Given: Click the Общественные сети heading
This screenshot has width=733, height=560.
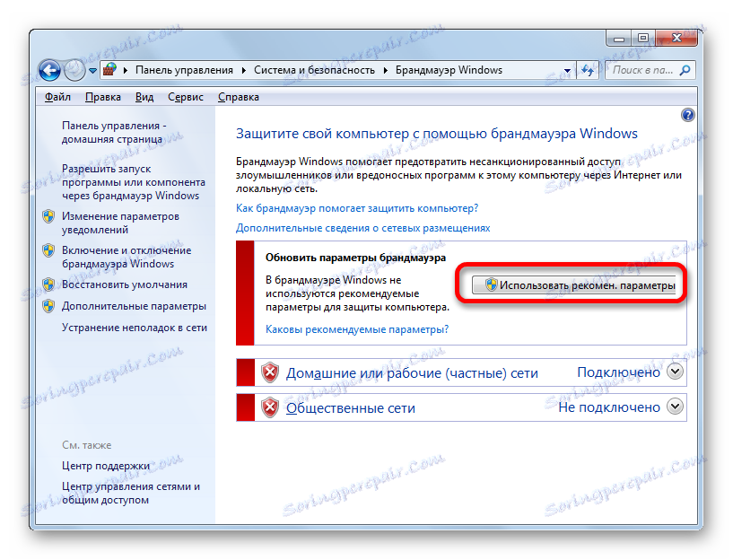Looking at the screenshot, I should [x=351, y=408].
